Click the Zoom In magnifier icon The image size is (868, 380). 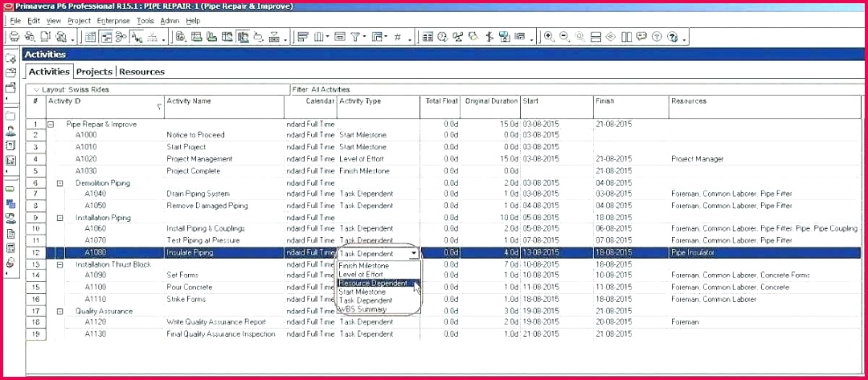549,37
